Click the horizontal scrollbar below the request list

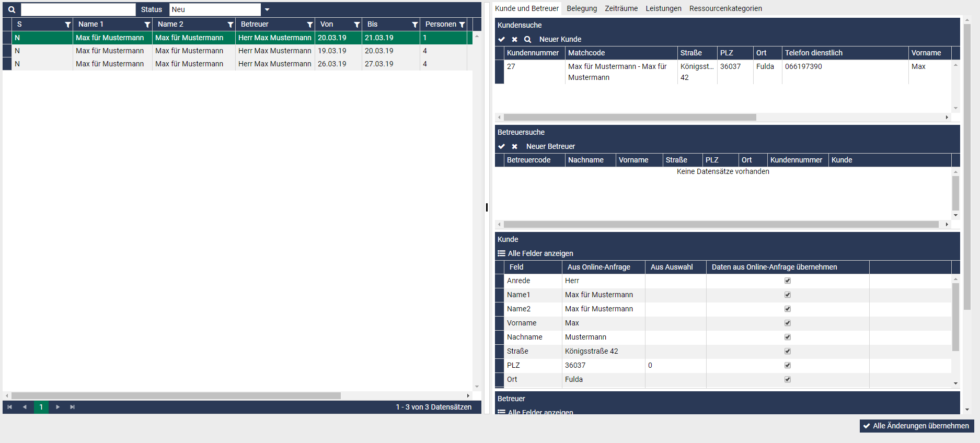pos(176,395)
